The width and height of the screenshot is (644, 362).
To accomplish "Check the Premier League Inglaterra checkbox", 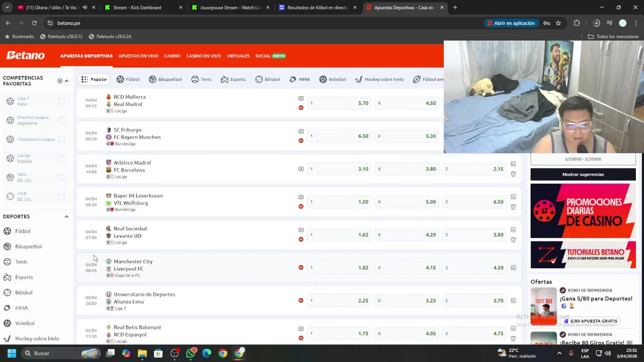I will tap(61, 120).
